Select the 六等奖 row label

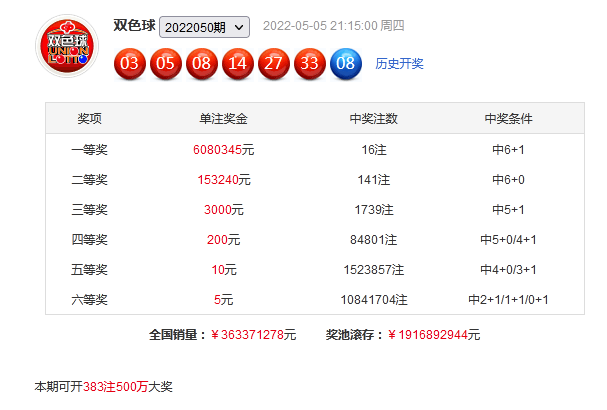pos(89,300)
